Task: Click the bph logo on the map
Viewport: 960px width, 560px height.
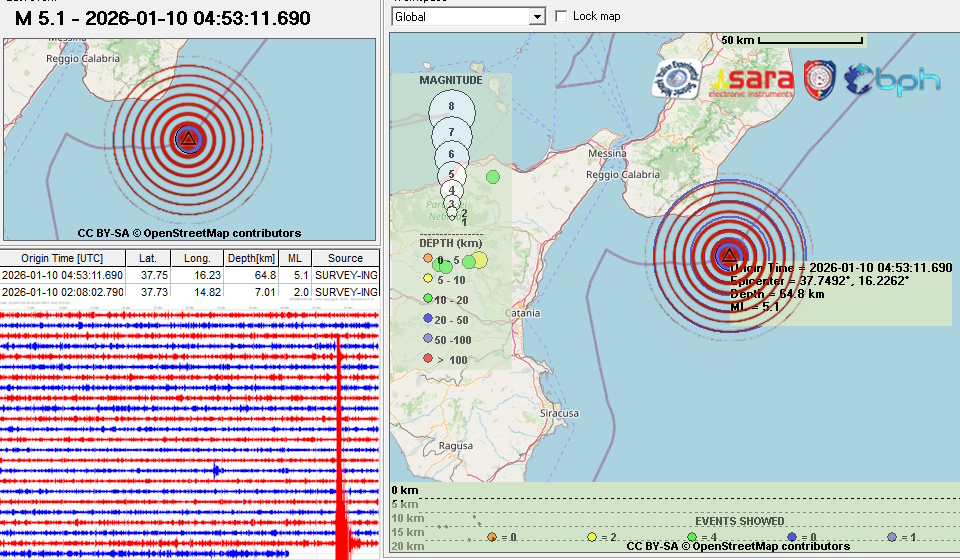Action: tap(893, 80)
